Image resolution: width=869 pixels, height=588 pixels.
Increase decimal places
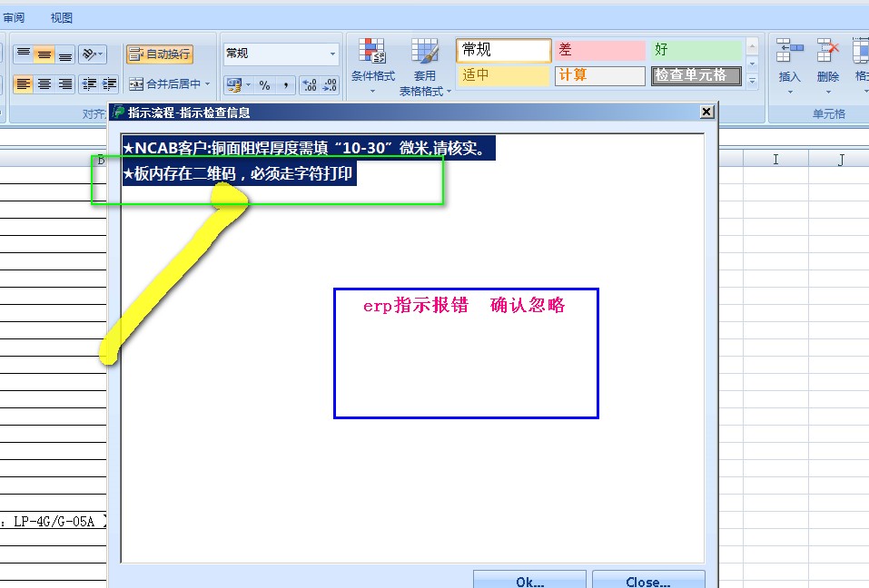[x=310, y=84]
